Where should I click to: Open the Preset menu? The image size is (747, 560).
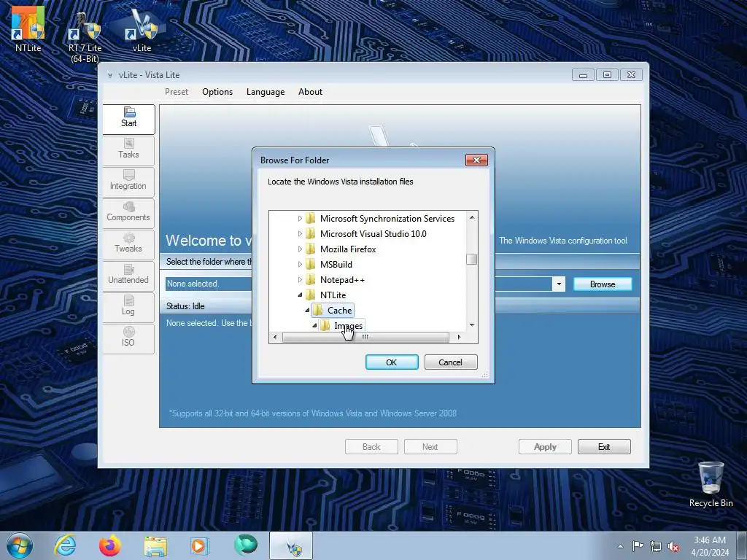pyautogui.click(x=177, y=92)
